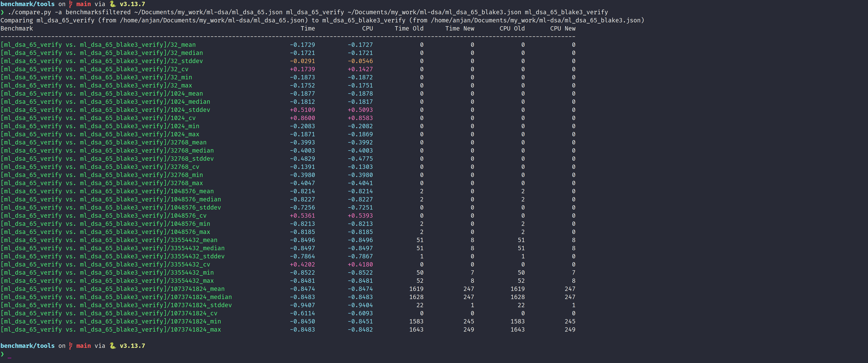Click the benchmark/tools path in the last prompt
This screenshot has height=363, width=868.
click(x=27, y=346)
